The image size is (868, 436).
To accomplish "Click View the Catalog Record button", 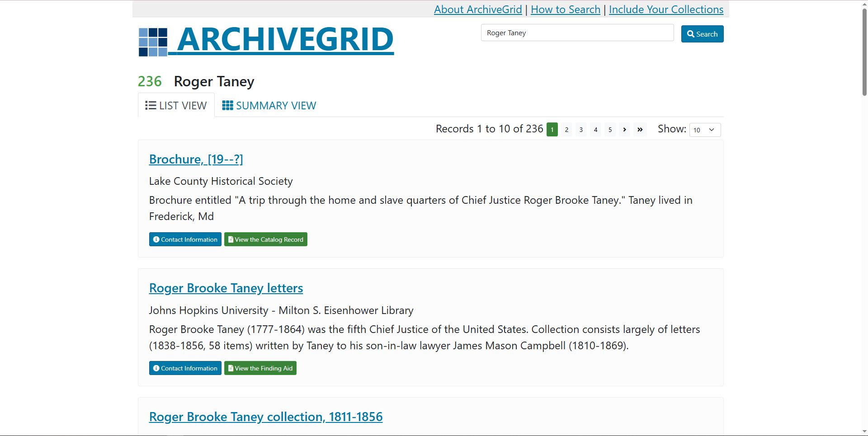I will pyautogui.click(x=266, y=239).
